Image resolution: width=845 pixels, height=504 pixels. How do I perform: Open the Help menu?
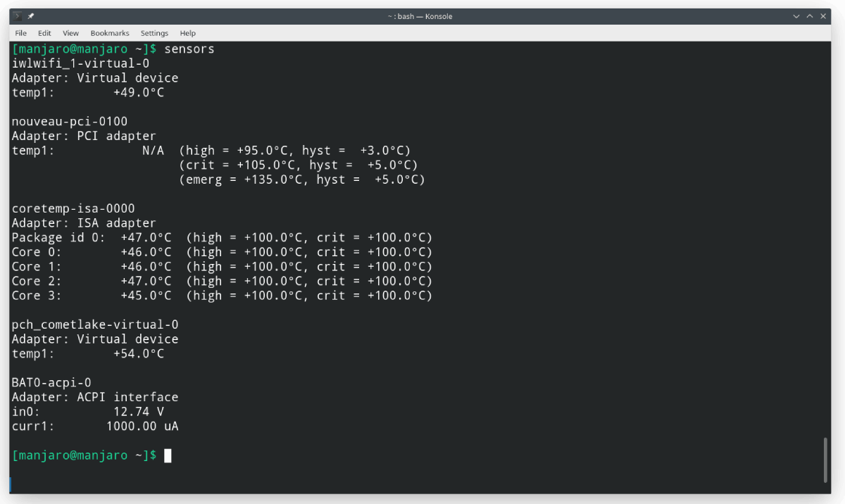coord(187,33)
